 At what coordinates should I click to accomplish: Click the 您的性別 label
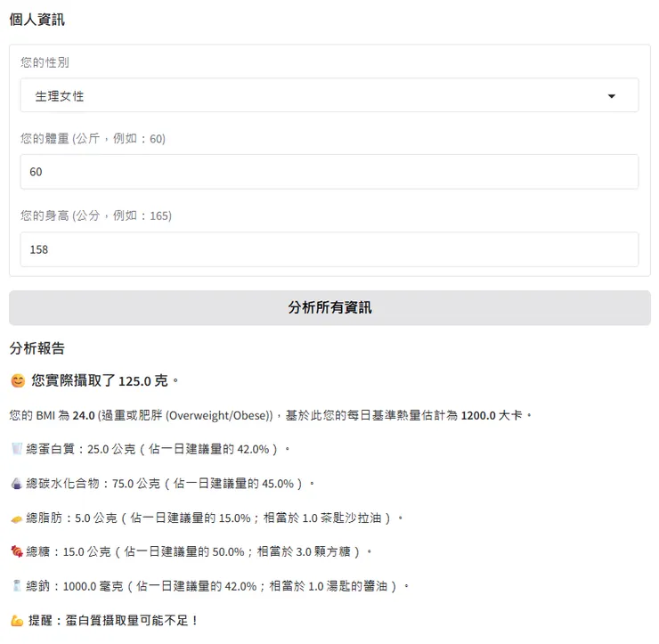(x=45, y=62)
